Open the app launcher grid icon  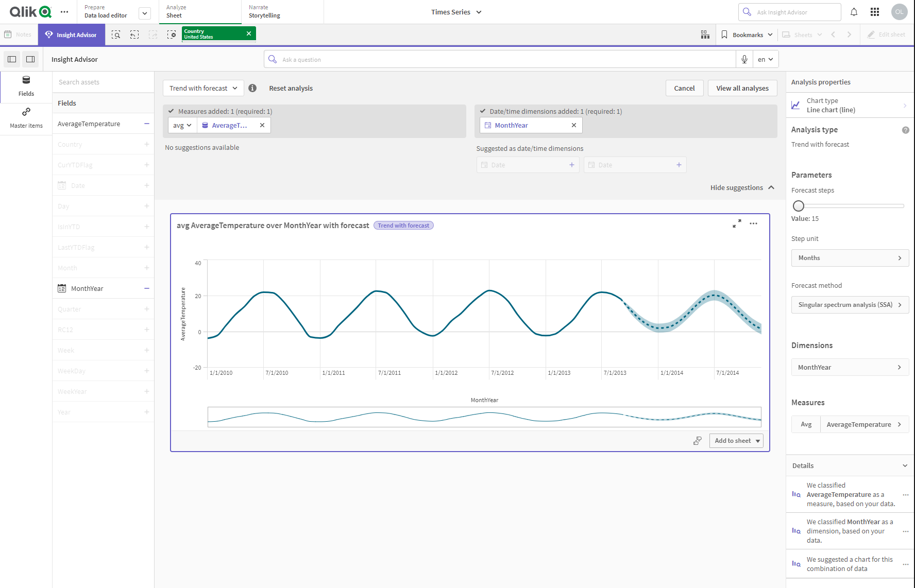pyautogui.click(x=875, y=12)
